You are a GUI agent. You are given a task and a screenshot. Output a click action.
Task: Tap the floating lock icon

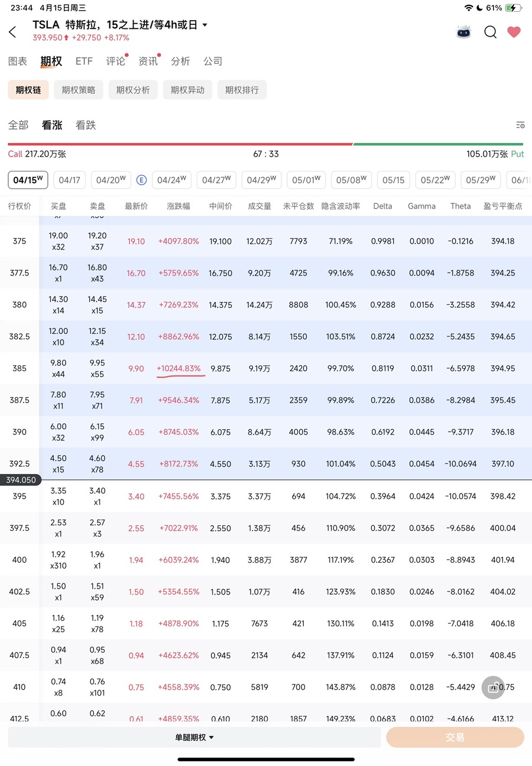[x=493, y=687]
